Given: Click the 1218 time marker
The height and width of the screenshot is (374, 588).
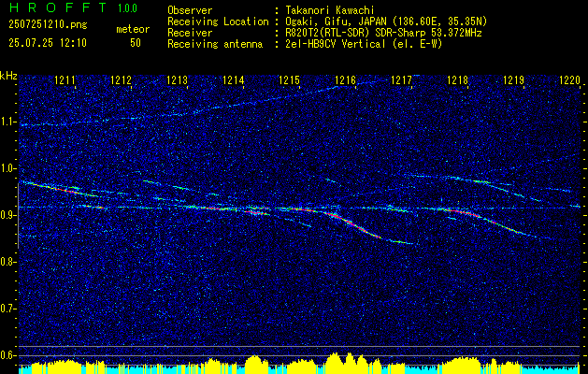Looking at the screenshot, I should [457, 80].
